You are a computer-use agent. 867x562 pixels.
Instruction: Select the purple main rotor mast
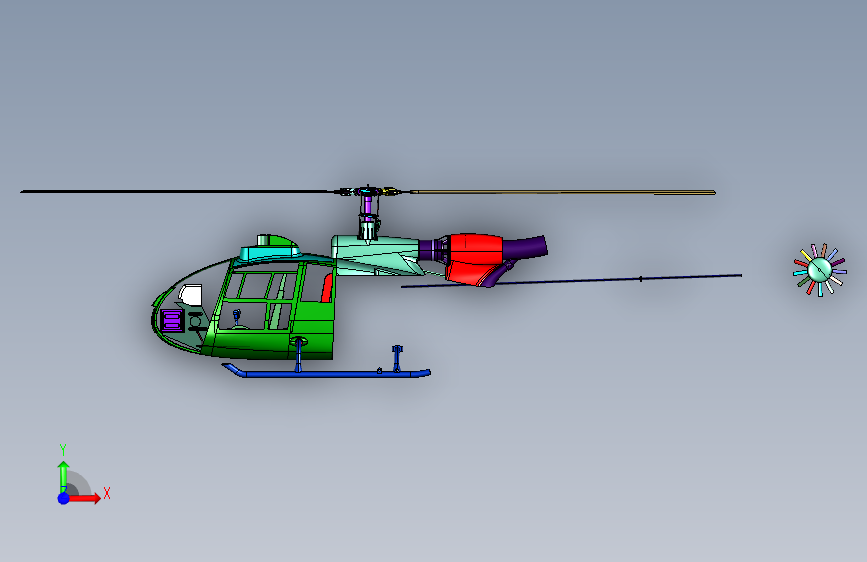pyautogui.click(x=368, y=208)
